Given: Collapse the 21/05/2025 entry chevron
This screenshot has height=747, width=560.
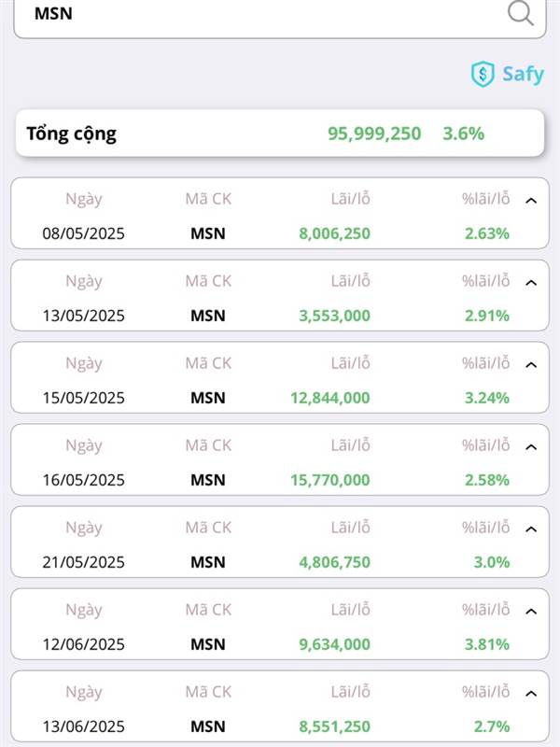Looking at the screenshot, I should click(x=531, y=529).
